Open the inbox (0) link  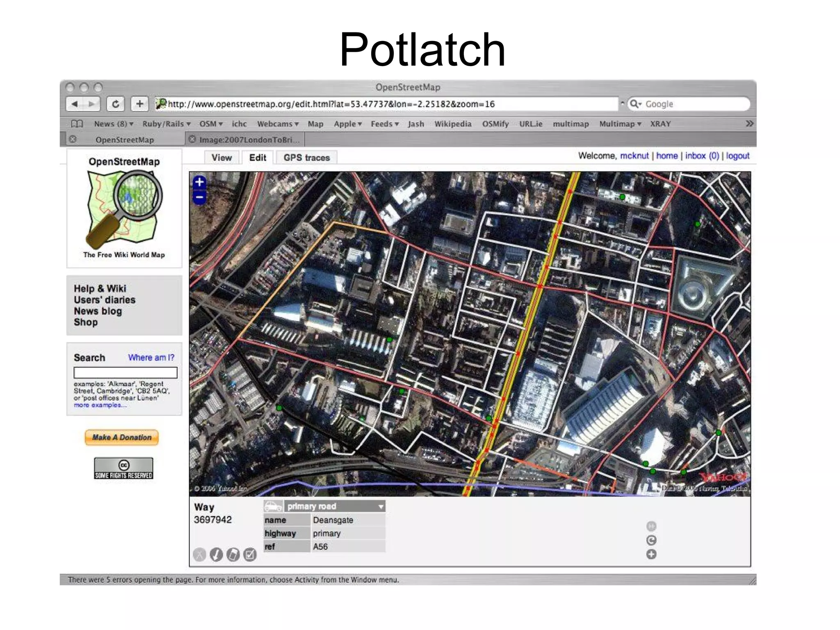[702, 156]
